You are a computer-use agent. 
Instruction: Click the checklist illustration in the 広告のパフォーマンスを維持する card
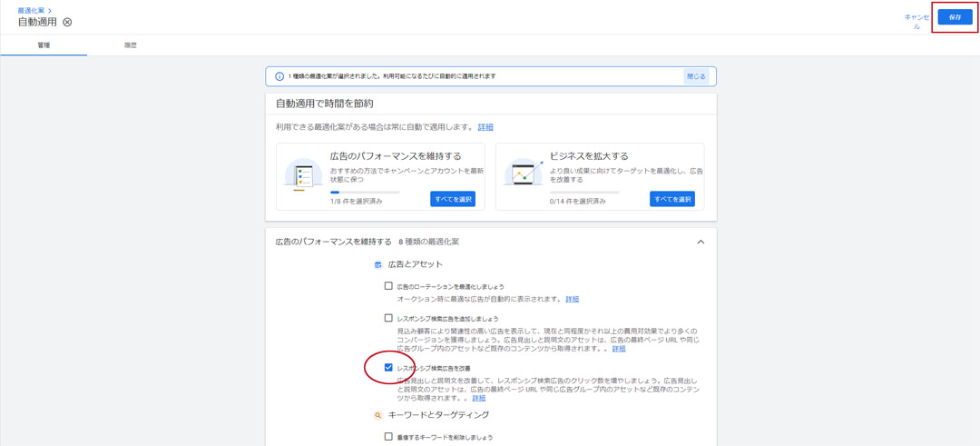pos(303,175)
